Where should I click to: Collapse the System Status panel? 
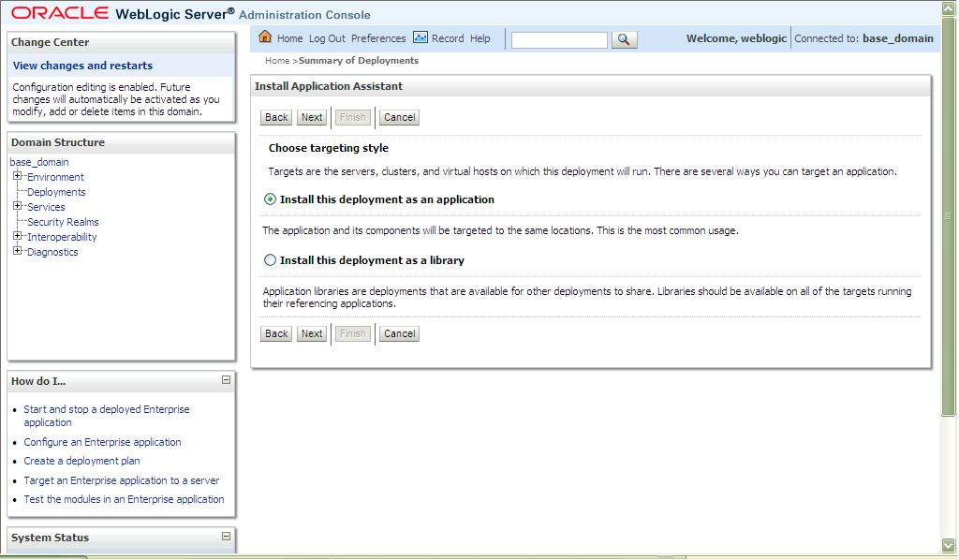tap(226, 537)
